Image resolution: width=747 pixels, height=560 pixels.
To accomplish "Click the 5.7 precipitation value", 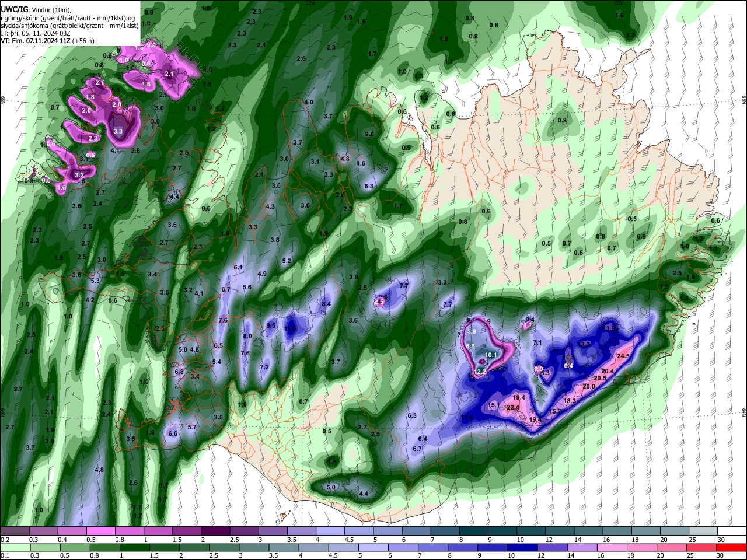I will [192, 427].
